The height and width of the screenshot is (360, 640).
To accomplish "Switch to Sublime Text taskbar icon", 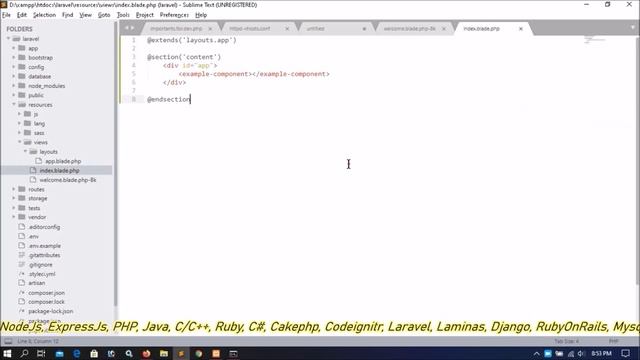I will 181,353.
